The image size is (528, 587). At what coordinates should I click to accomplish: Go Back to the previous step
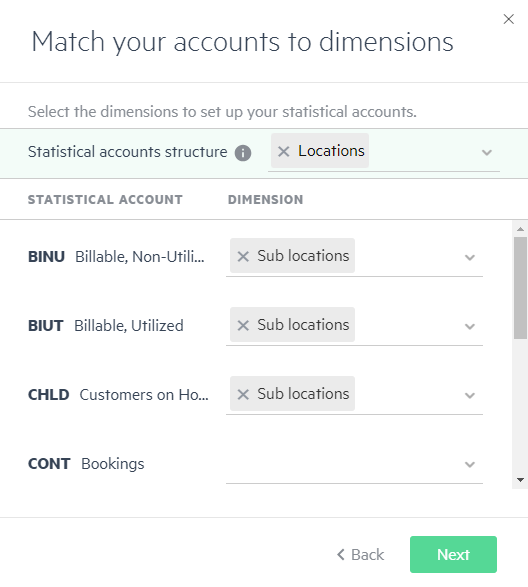[360, 554]
